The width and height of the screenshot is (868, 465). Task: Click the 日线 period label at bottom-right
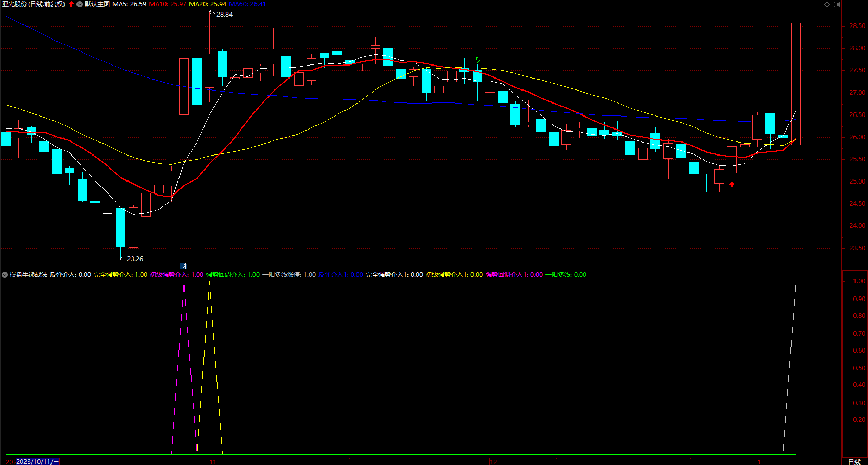(854, 462)
